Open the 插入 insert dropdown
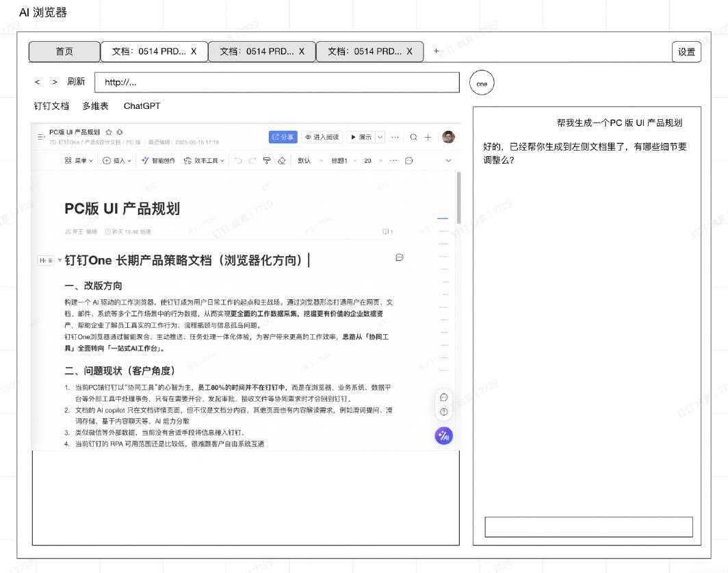Viewport: 728px width, 573px height. 116,161
